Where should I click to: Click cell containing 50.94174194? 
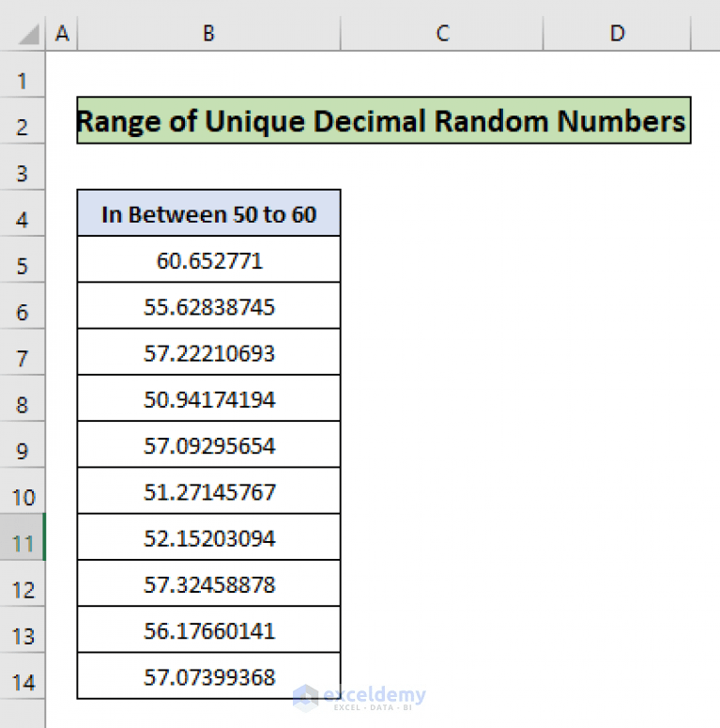(208, 398)
